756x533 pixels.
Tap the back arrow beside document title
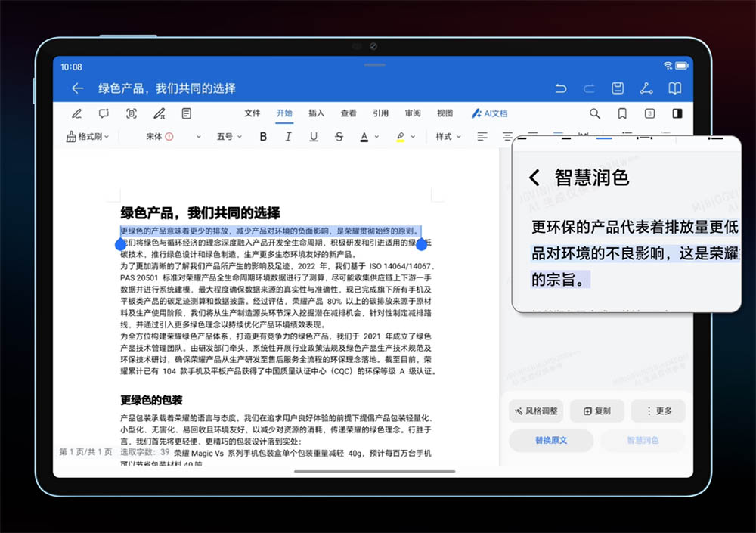tap(77, 88)
